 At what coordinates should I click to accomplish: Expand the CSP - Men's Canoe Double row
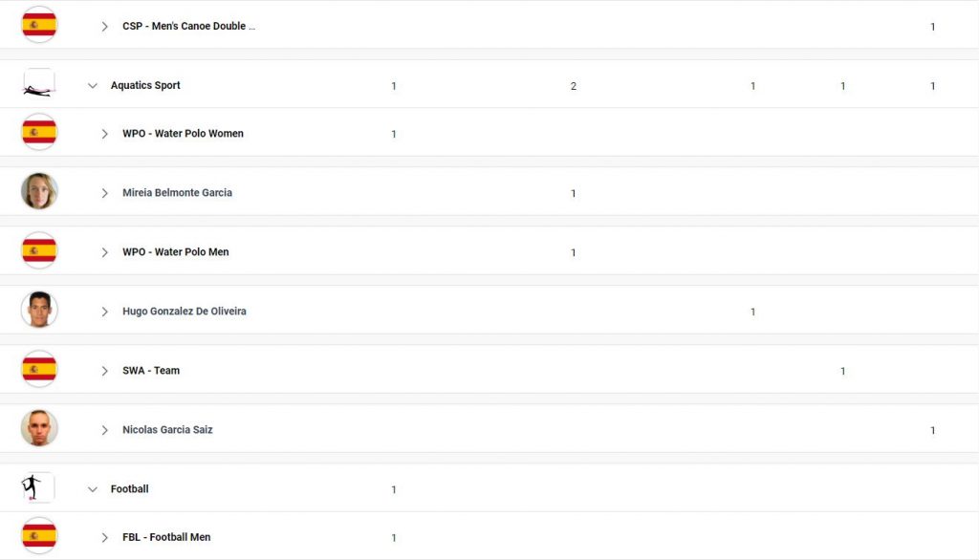(104, 26)
